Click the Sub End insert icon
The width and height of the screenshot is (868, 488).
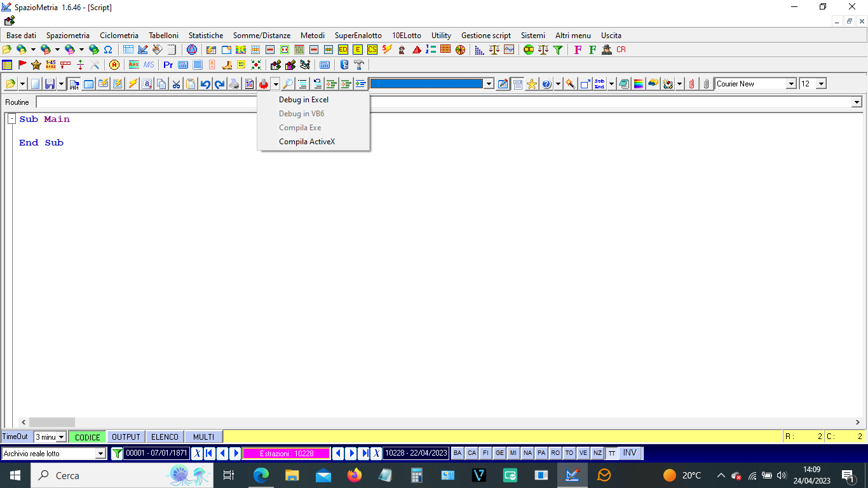pos(600,84)
